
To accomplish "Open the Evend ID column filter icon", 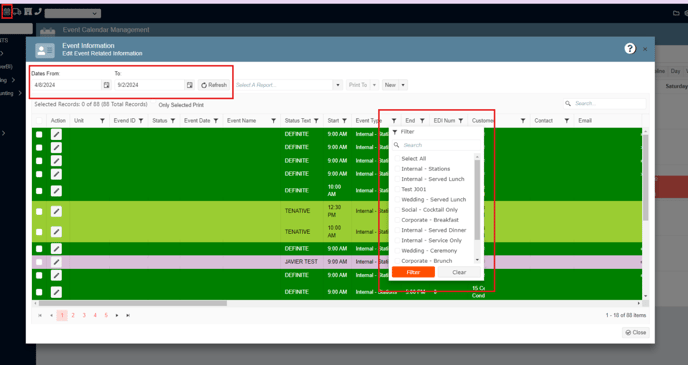I will 141,121.
